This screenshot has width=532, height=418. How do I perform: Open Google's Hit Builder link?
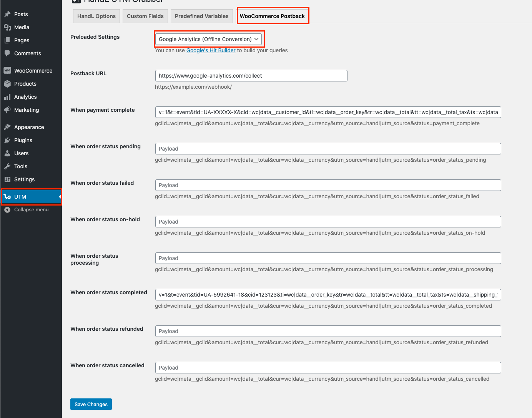click(211, 50)
